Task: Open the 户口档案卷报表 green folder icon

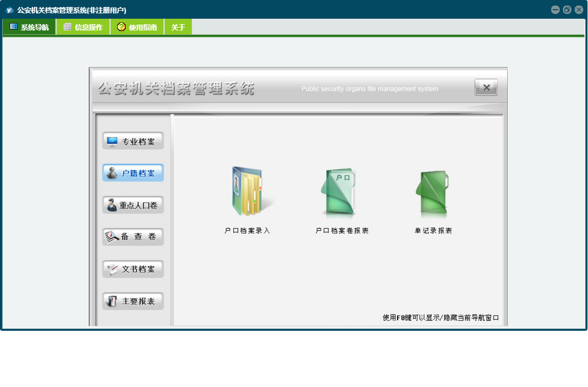Action: tap(339, 192)
